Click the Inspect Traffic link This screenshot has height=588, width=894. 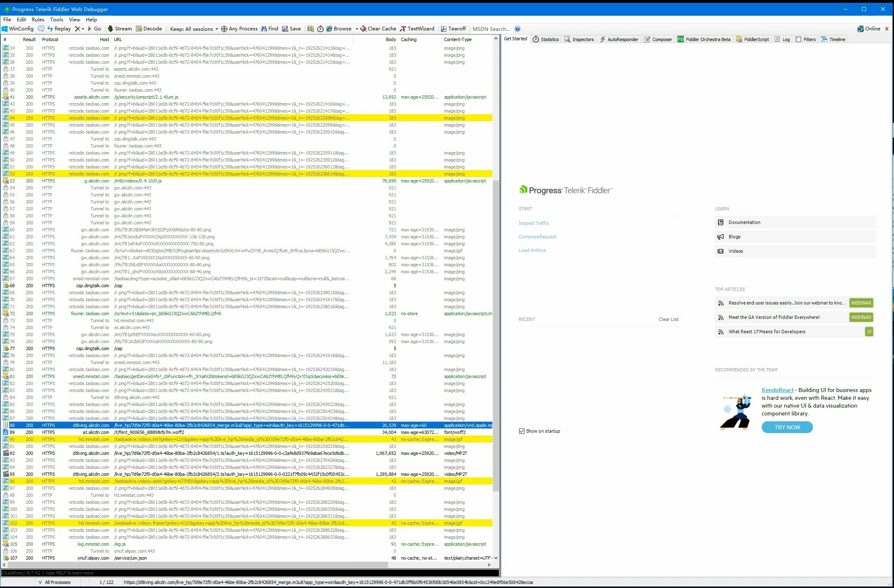(534, 223)
